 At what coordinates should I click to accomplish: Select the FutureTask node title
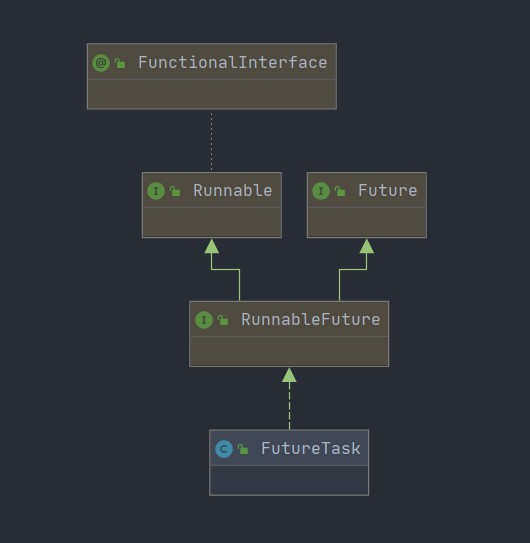coord(311,448)
